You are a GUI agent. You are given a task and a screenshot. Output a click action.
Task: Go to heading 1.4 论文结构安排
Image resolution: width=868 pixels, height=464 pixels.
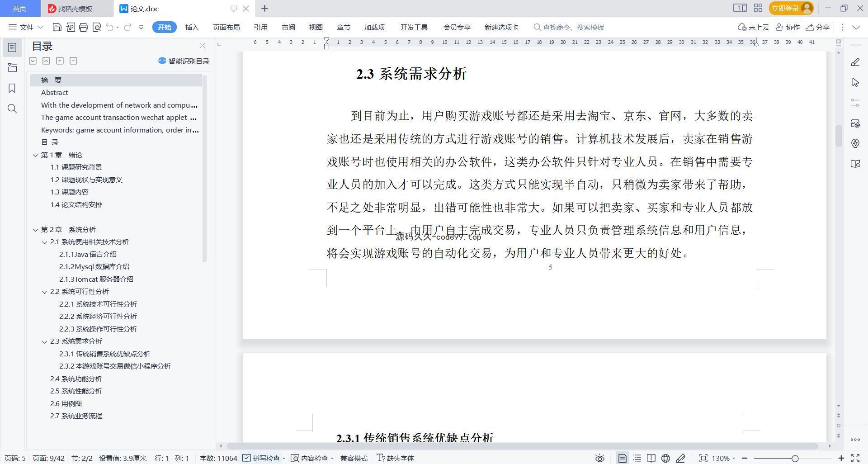(x=76, y=205)
